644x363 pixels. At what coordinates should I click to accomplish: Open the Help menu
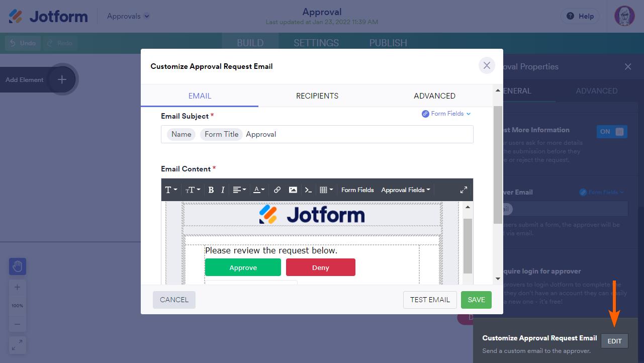pos(580,16)
